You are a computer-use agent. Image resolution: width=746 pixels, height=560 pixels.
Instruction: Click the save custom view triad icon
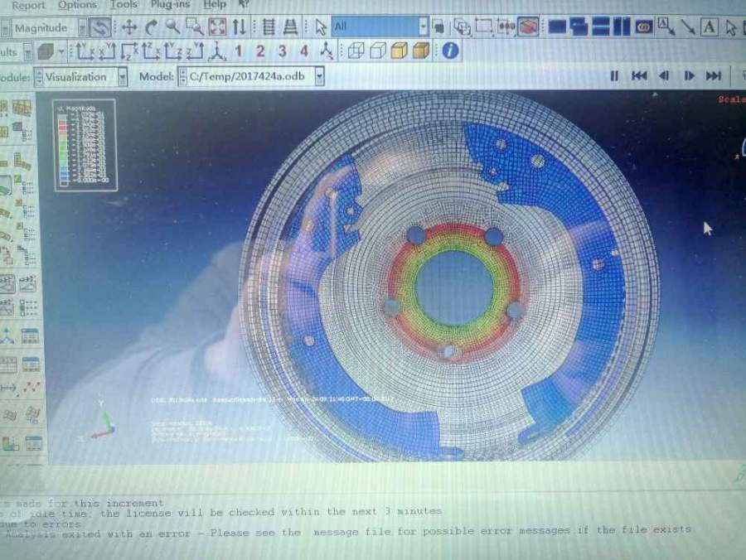[327, 51]
